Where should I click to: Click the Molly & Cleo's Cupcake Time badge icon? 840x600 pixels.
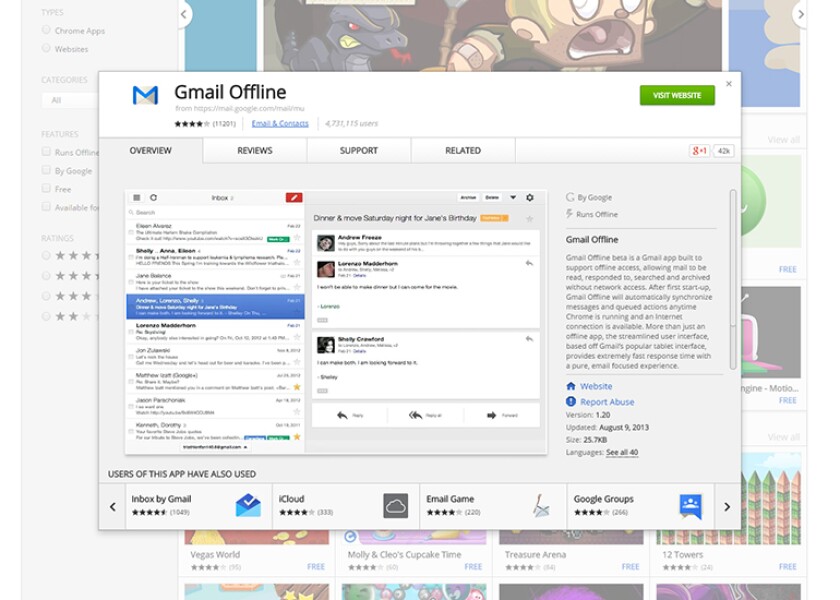coord(350,536)
